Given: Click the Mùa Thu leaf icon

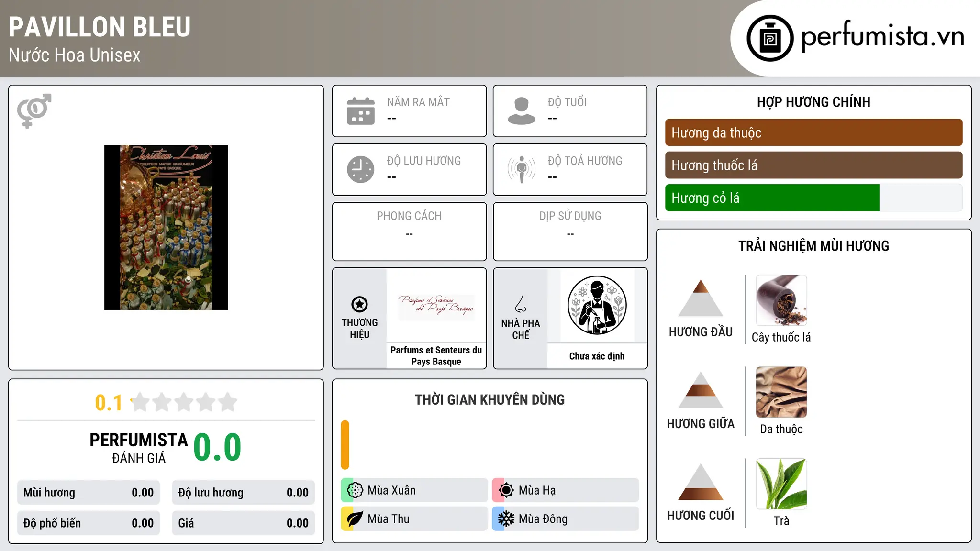Looking at the screenshot, I should coord(355,519).
